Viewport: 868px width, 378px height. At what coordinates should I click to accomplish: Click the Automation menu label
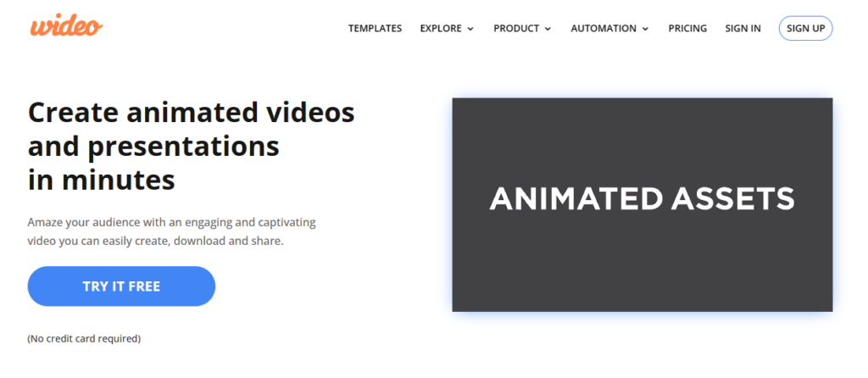pyautogui.click(x=604, y=29)
